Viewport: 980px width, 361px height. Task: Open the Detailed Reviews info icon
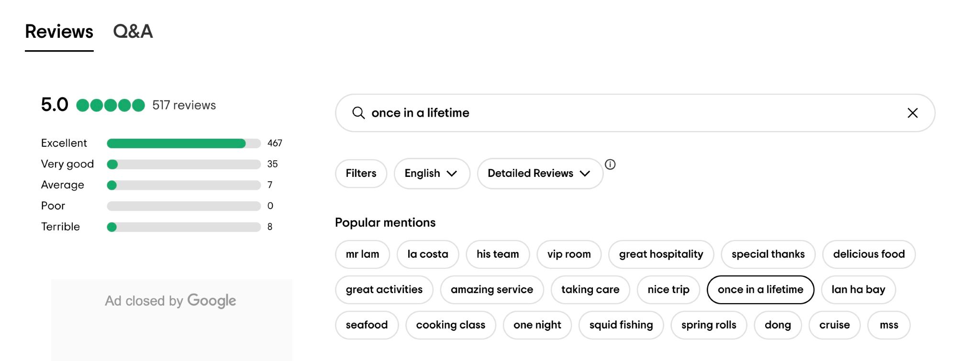[x=610, y=164]
